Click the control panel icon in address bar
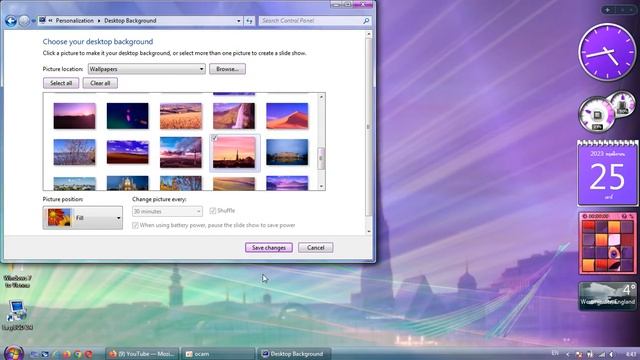 42,20
